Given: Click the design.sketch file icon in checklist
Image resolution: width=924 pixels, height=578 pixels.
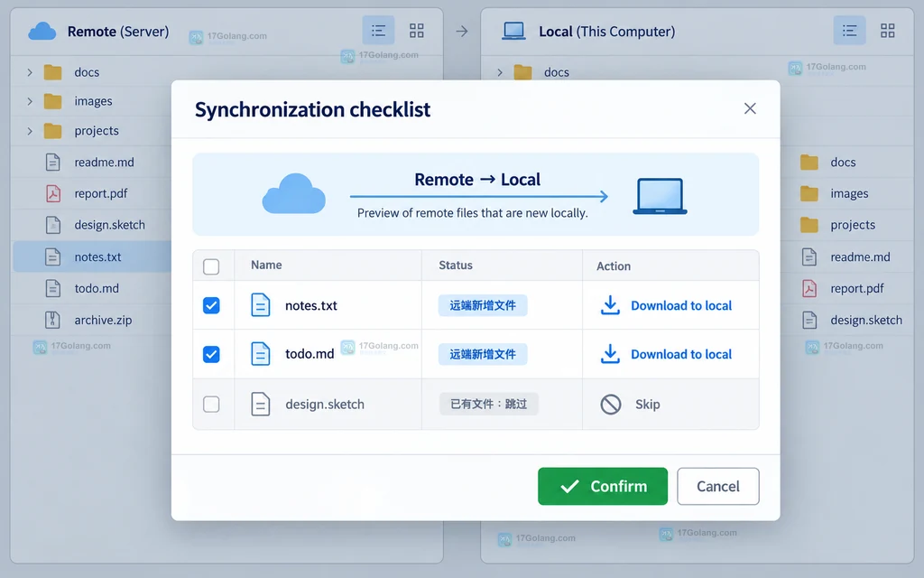Looking at the screenshot, I should (x=261, y=404).
